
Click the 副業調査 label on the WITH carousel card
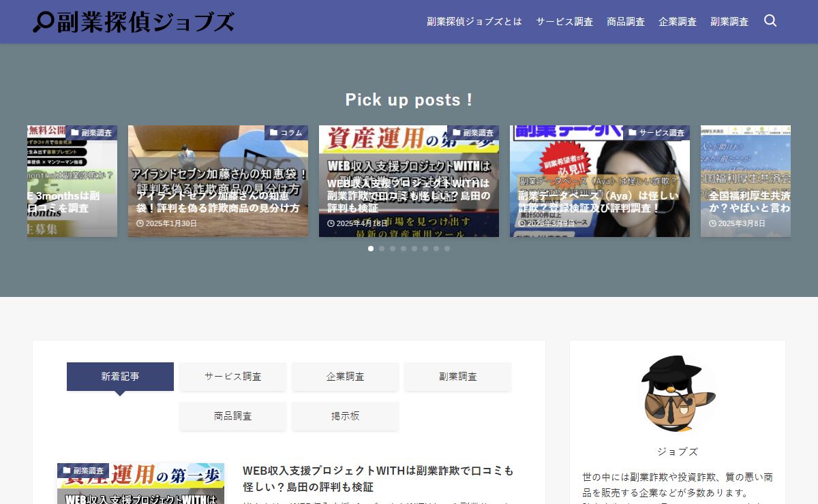pos(473,133)
